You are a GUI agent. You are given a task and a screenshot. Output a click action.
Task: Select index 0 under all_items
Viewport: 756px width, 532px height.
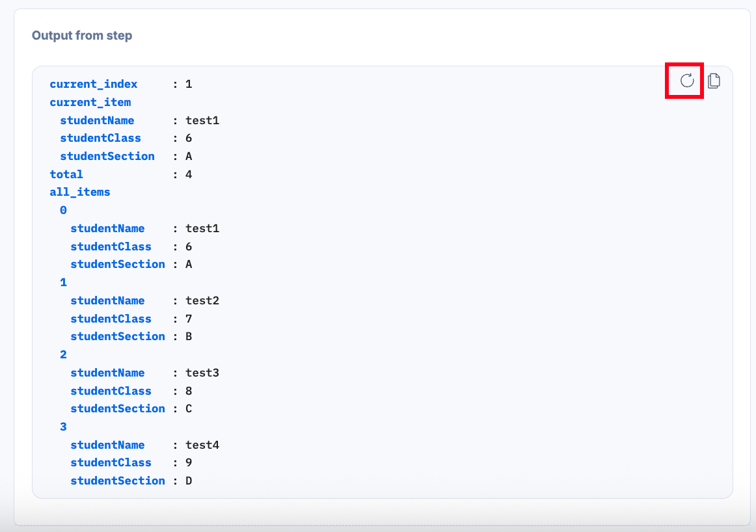[63, 210]
